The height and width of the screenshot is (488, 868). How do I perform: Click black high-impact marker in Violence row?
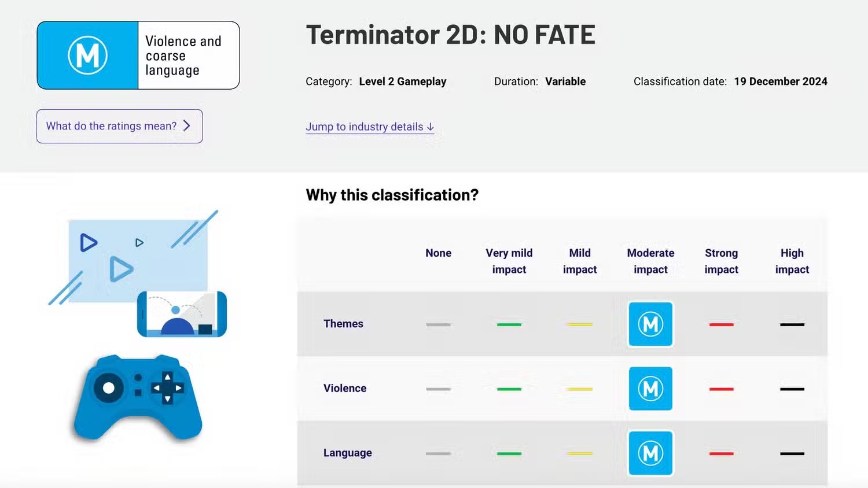[x=792, y=389]
